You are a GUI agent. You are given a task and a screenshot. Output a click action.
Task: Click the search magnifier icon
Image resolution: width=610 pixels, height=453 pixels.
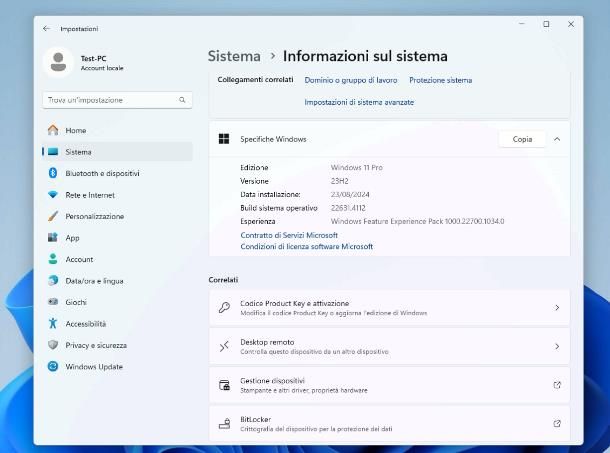[182, 100]
